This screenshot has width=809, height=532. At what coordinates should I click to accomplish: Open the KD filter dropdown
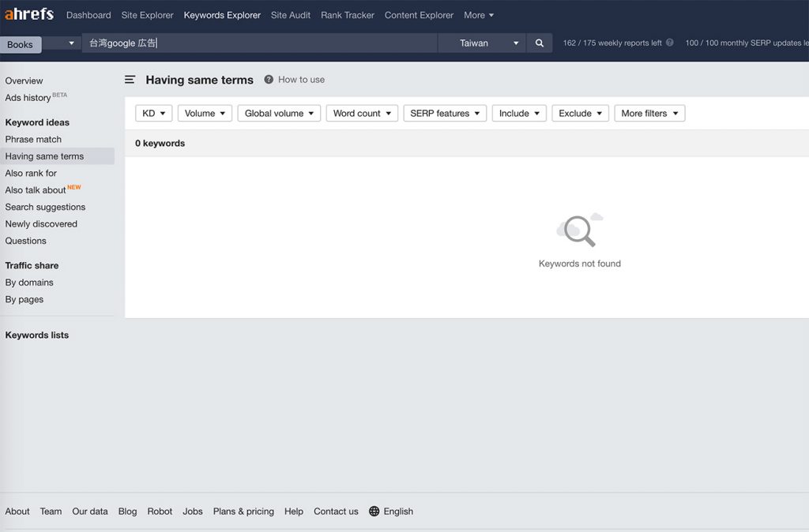tap(154, 114)
